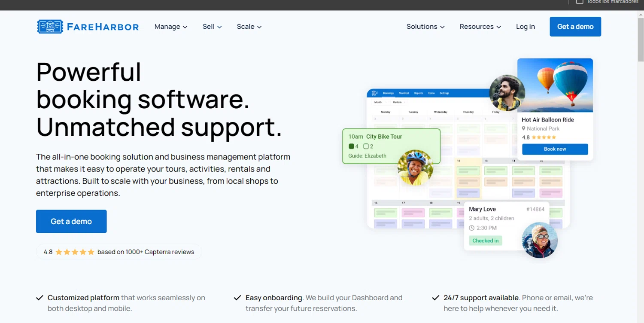644x323 pixels.
Task: Click the "Wednesday" column header
Action: tap(441, 112)
